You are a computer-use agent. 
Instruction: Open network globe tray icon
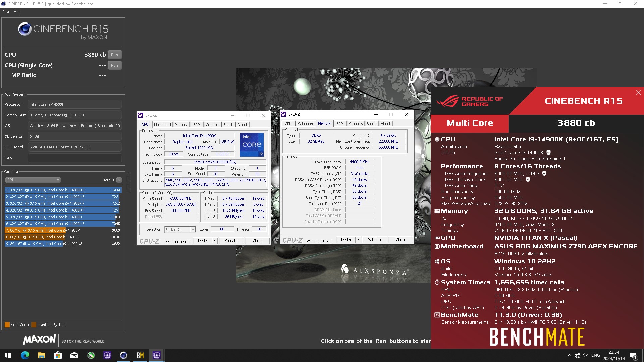[x=577, y=355]
